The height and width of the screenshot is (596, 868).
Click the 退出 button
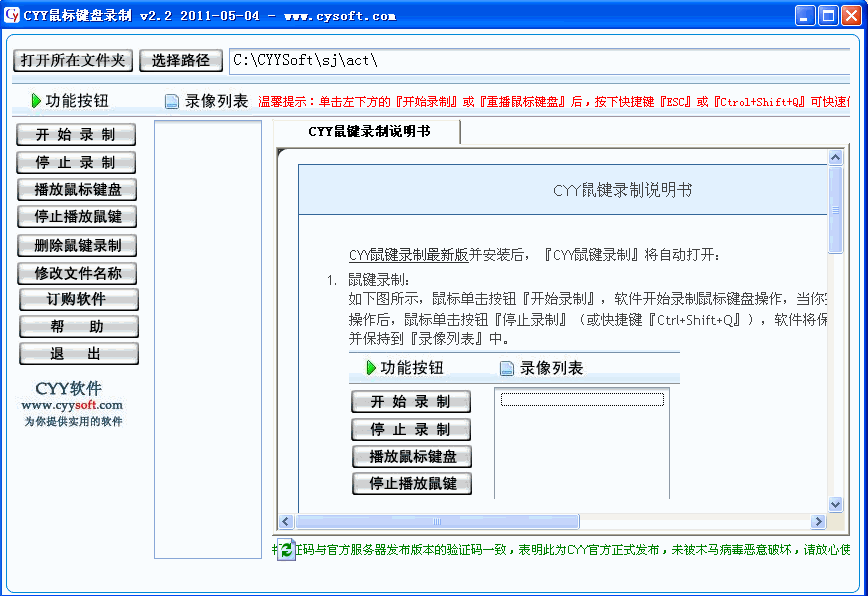tap(79, 354)
